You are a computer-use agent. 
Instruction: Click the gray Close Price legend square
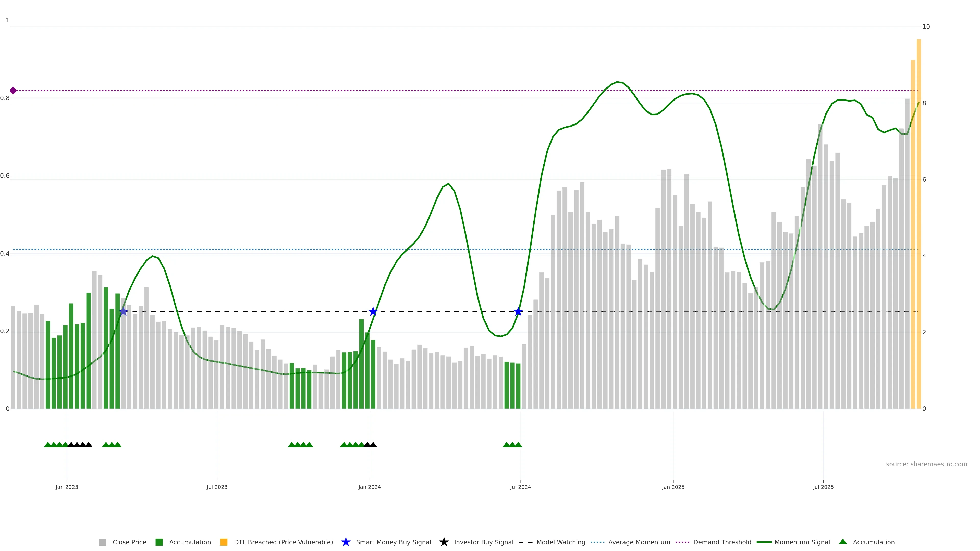point(102,542)
